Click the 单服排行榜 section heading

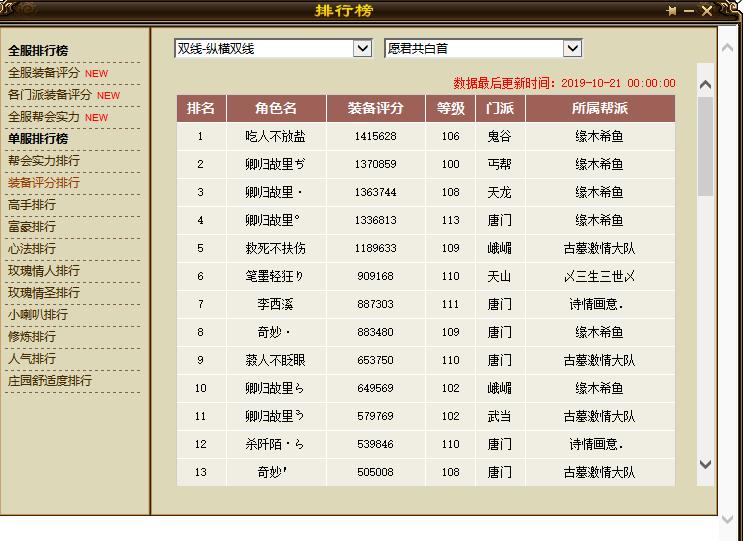[x=38, y=139]
